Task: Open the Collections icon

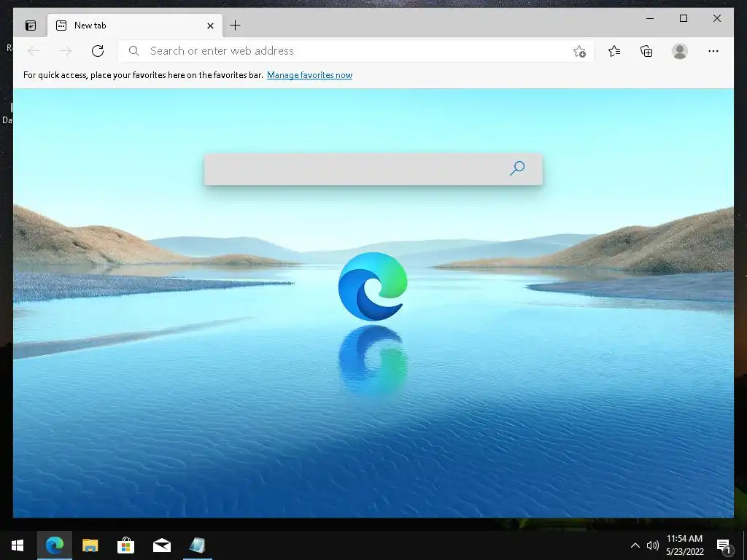Action: (646, 51)
